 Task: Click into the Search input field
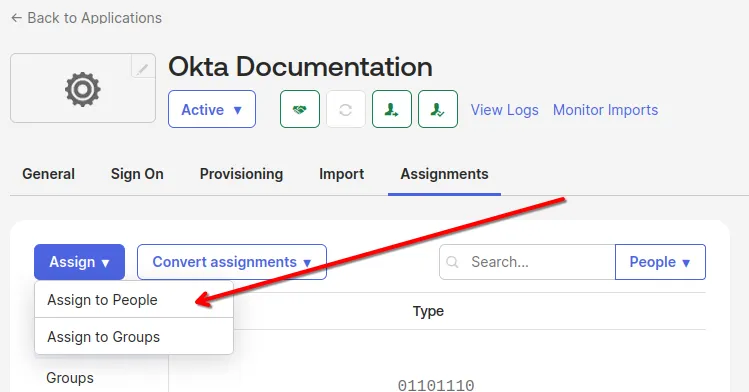[527, 262]
